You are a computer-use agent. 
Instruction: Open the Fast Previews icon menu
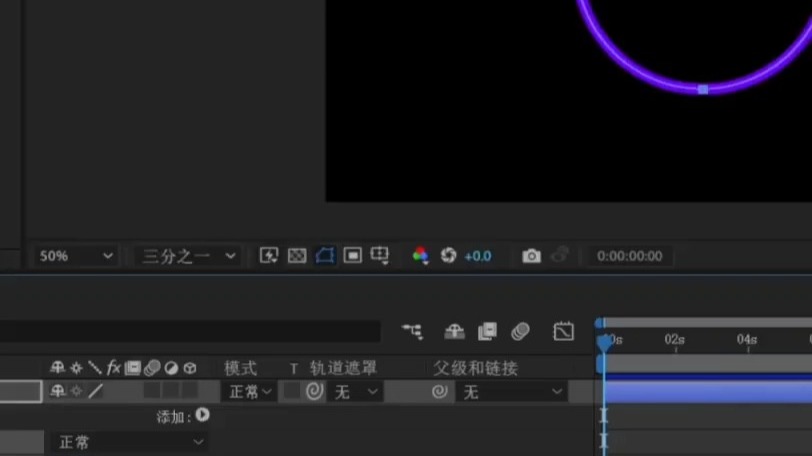point(269,255)
